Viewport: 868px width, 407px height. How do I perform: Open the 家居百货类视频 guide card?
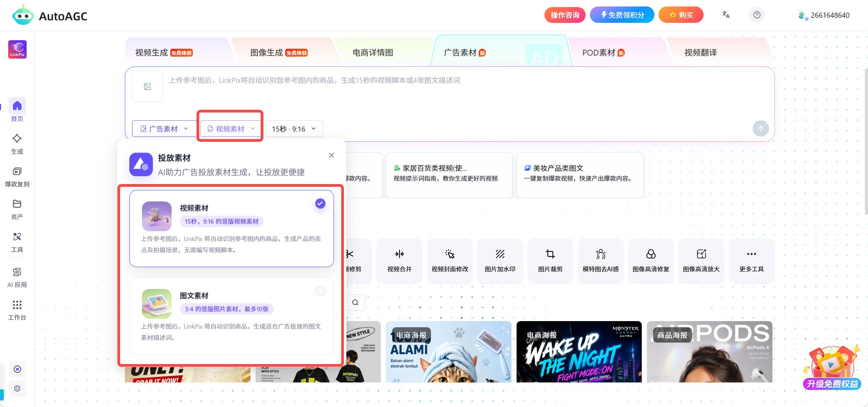449,175
